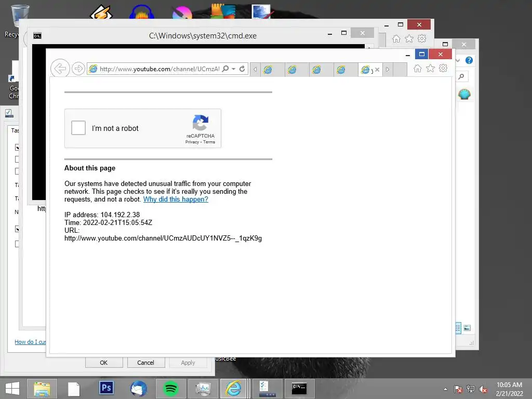532x399 pixels.
Task: Open the address bar autocomplete dropdown
Action: [233, 69]
